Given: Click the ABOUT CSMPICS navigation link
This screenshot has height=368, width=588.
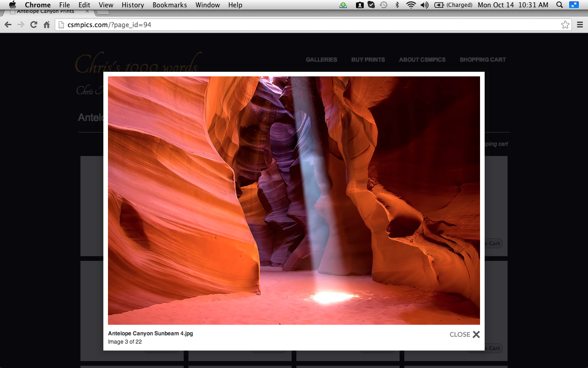Looking at the screenshot, I should coord(422,60).
